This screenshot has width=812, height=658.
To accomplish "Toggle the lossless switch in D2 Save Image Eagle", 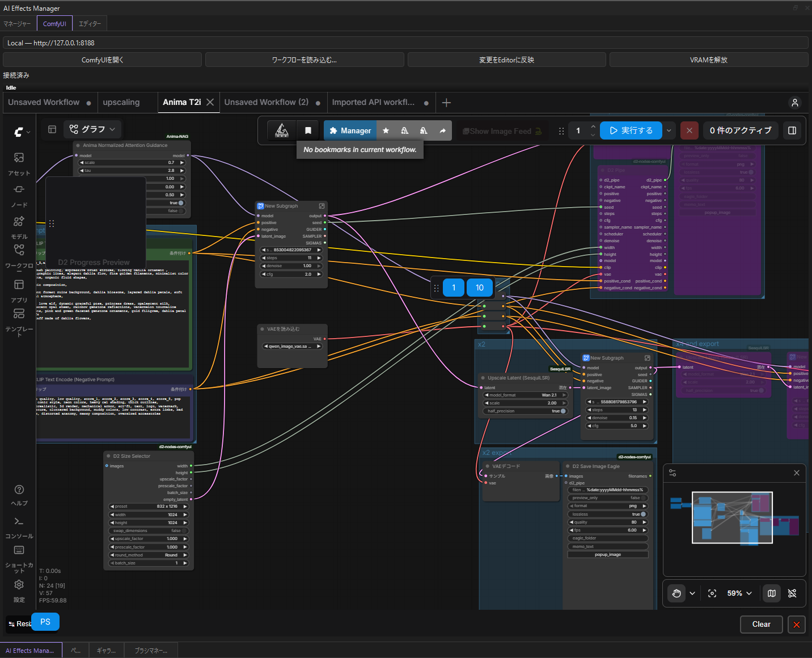I will (x=607, y=514).
